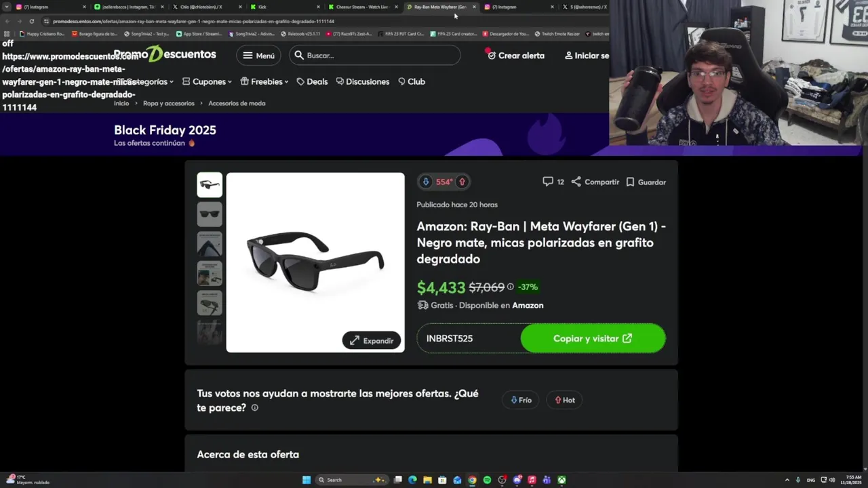
Task: Open File Explorer from the taskbar
Action: tap(427, 480)
